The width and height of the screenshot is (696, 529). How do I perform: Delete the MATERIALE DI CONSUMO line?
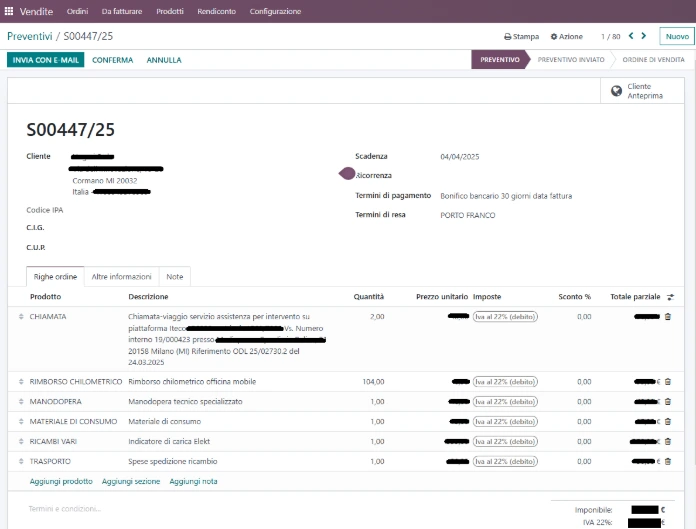[668, 422]
